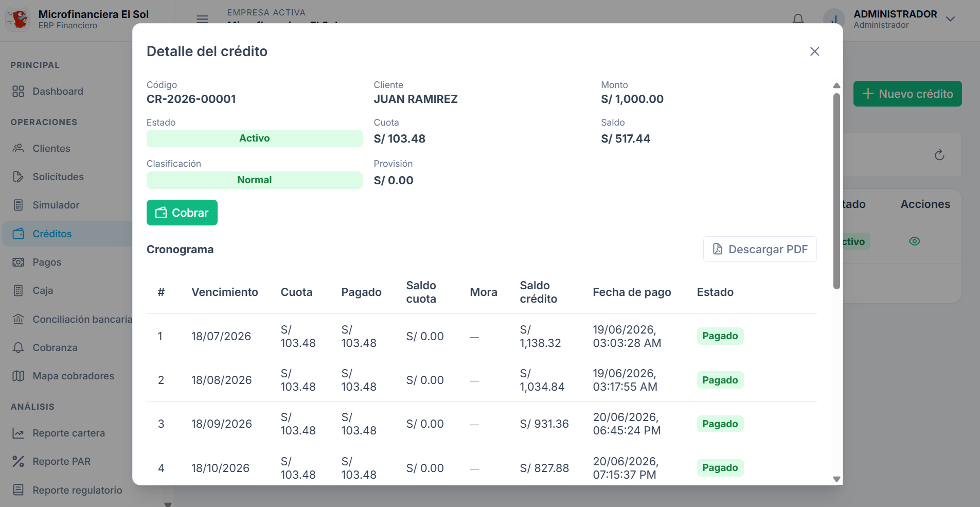Click the Cobranza bell icon
Viewport: 980px width, 507px height.
[19, 347]
